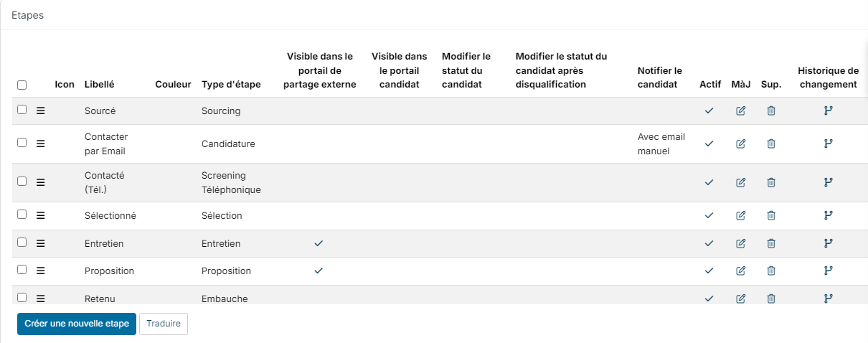This screenshot has width=868, height=343.
Task: Click the Traduire button
Action: click(x=163, y=324)
